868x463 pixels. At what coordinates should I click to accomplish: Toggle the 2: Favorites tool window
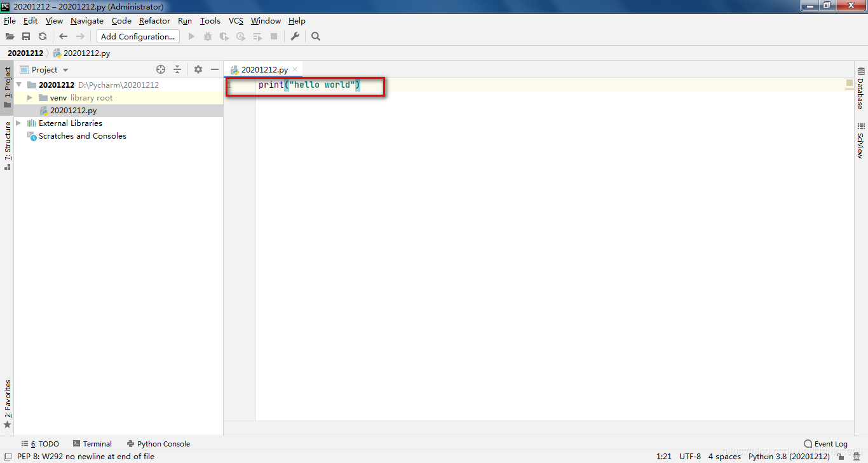pyautogui.click(x=7, y=404)
